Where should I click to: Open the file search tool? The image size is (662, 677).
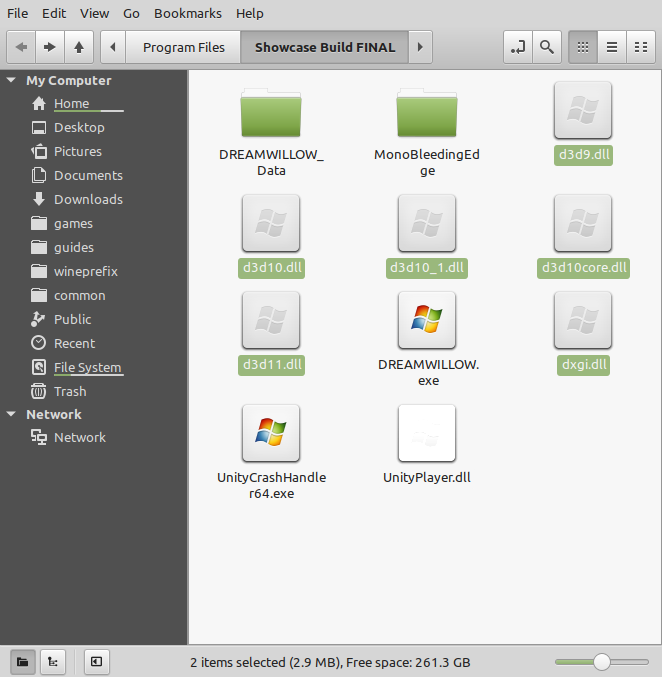click(x=547, y=47)
